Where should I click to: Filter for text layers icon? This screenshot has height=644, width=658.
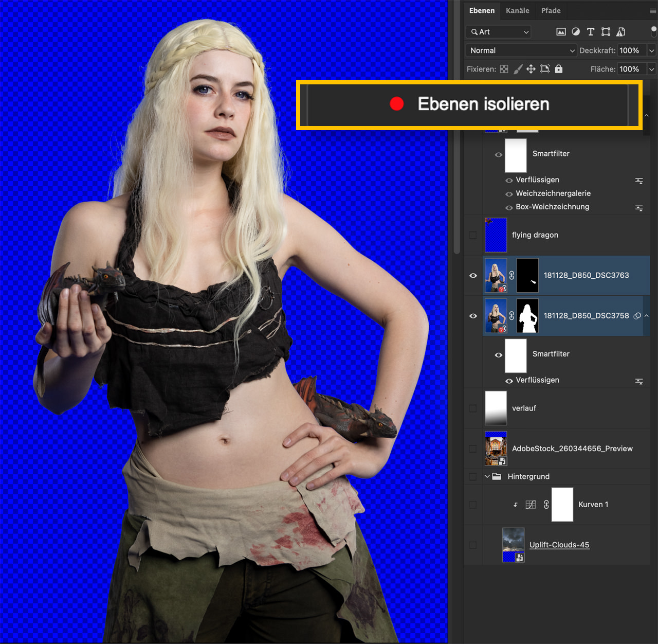pos(591,32)
